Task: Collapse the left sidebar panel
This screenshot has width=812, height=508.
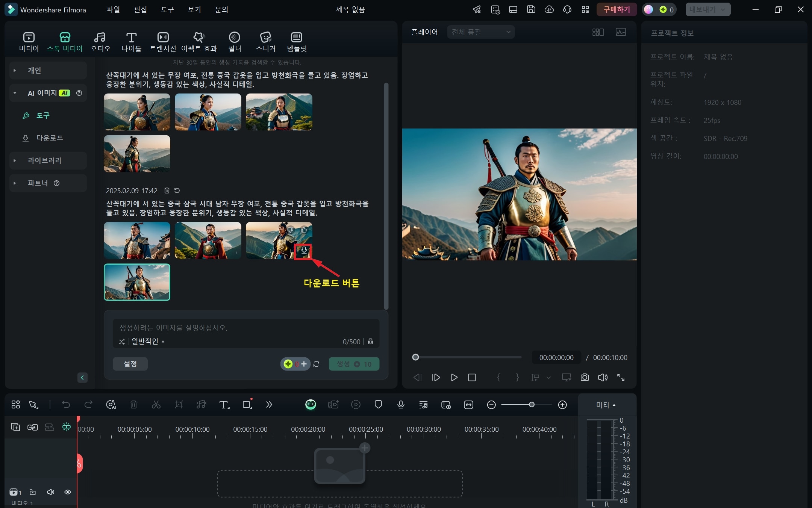Action: coord(82,378)
